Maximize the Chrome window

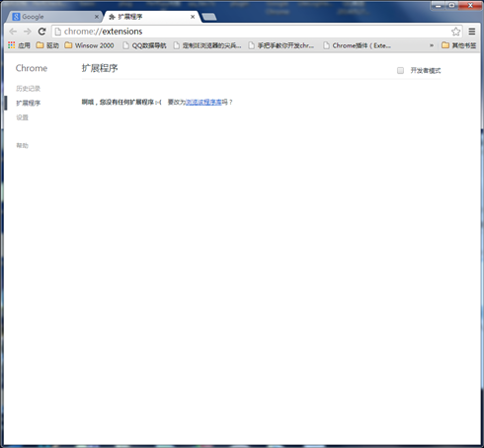click(452, 5)
